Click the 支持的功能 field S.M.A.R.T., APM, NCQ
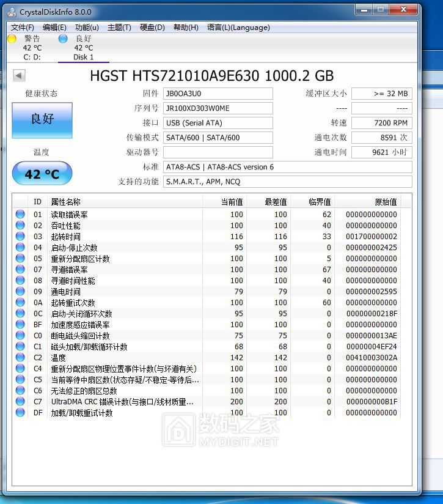Viewport: 443px width, 504px height. click(288, 182)
